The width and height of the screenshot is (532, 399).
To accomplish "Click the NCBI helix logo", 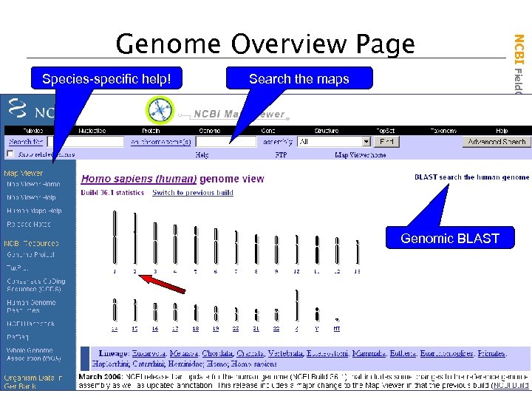I will (18, 108).
